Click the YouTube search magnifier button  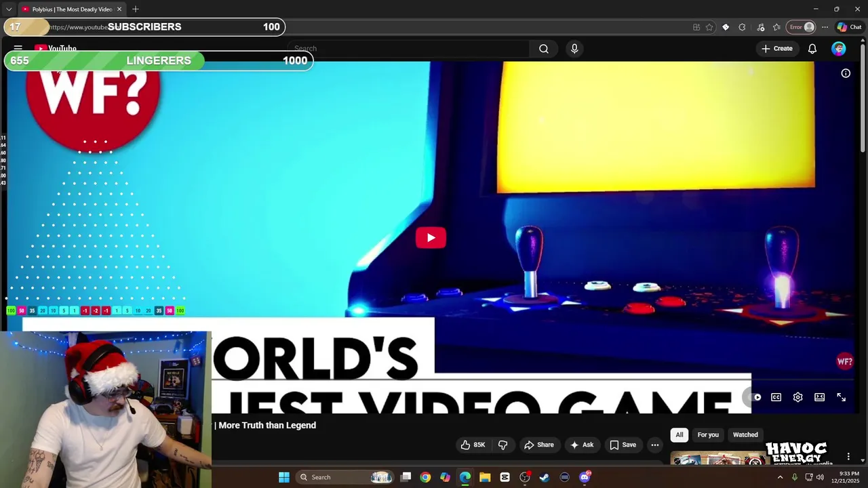tap(544, 49)
